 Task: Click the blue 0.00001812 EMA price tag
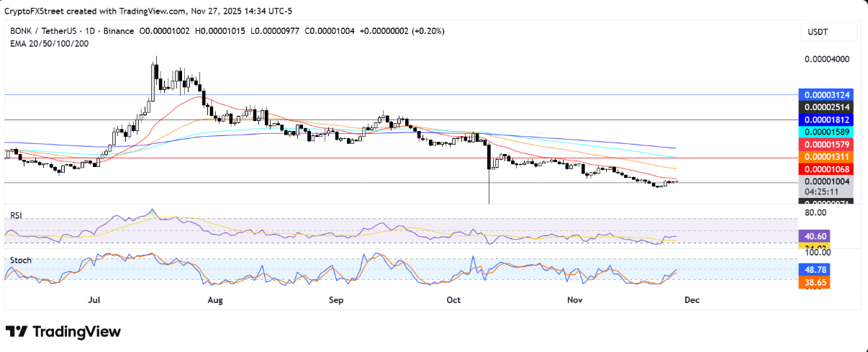pyautogui.click(x=827, y=119)
